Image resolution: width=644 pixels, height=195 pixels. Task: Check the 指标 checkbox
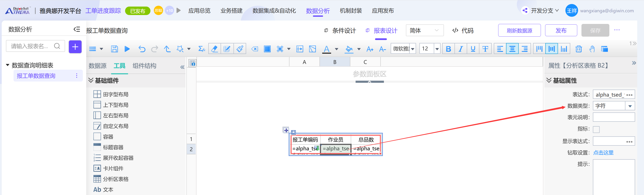[596, 129]
